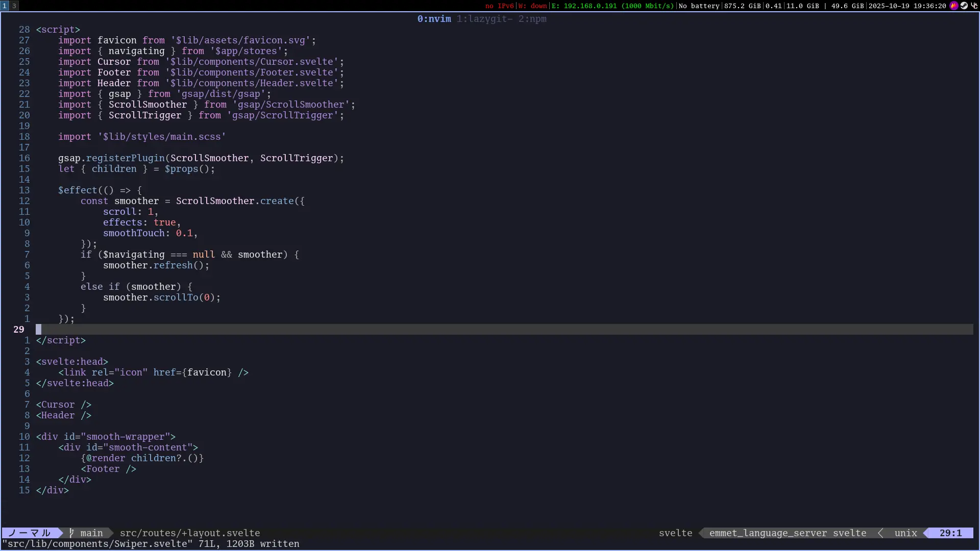The image size is (980, 551).
Task: Click the 29:1 cursor position indicator
Action: click(950, 533)
